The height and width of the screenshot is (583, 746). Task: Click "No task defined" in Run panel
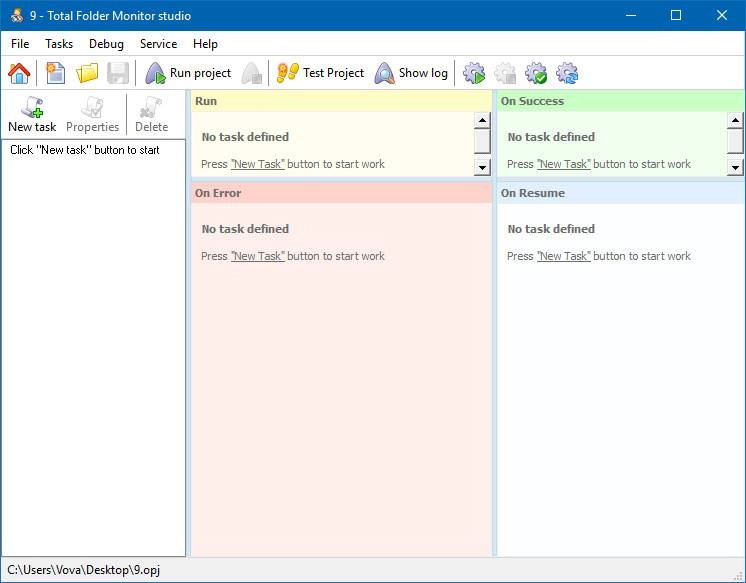tap(245, 137)
